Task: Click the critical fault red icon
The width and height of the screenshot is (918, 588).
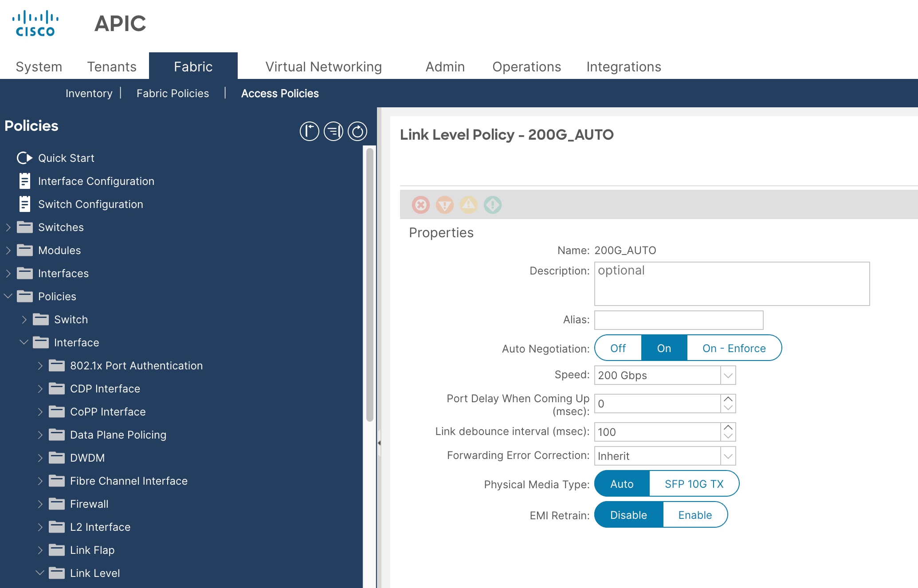Action: tap(420, 205)
